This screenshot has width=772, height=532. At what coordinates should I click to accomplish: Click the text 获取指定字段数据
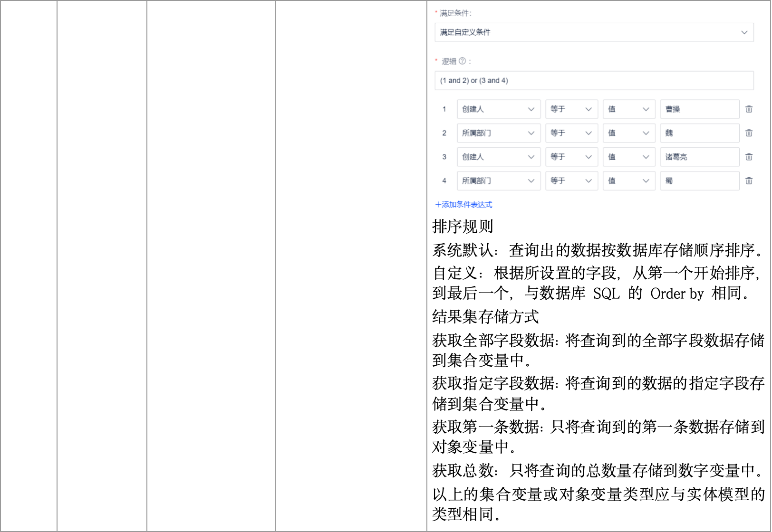(493, 383)
